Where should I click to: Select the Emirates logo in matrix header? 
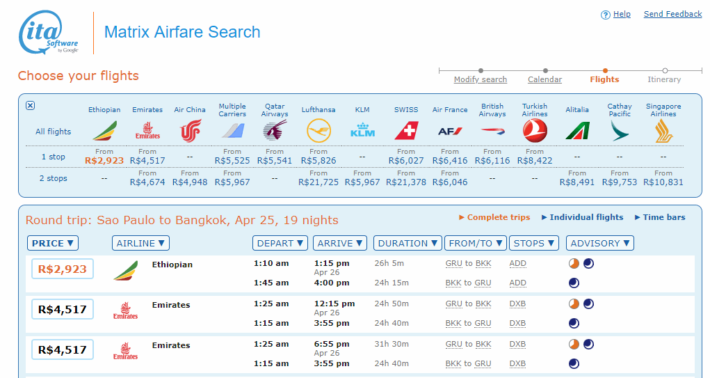pyautogui.click(x=147, y=131)
